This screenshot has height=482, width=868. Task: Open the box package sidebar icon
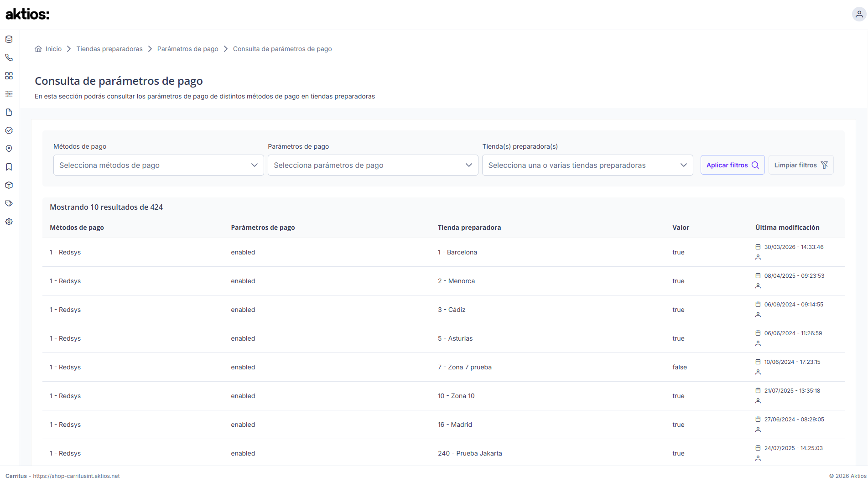pyautogui.click(x=9, y=185)
